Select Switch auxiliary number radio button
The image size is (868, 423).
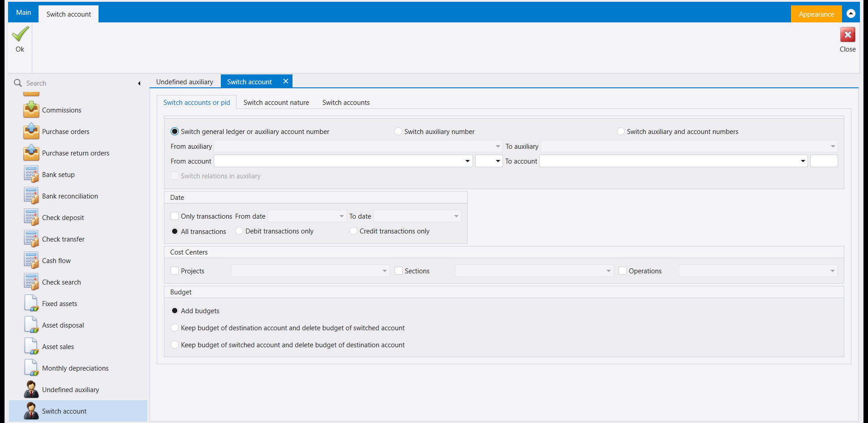coord(398,131)
